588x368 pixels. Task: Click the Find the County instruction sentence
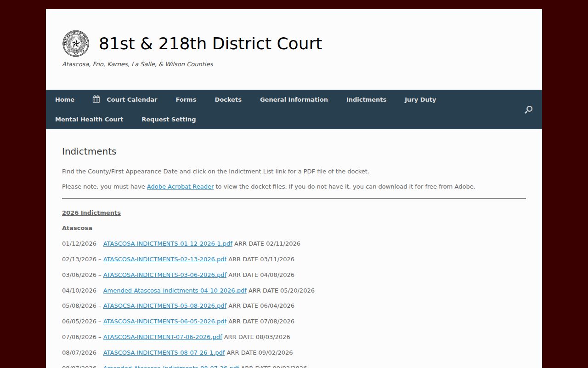click(215, 172)
